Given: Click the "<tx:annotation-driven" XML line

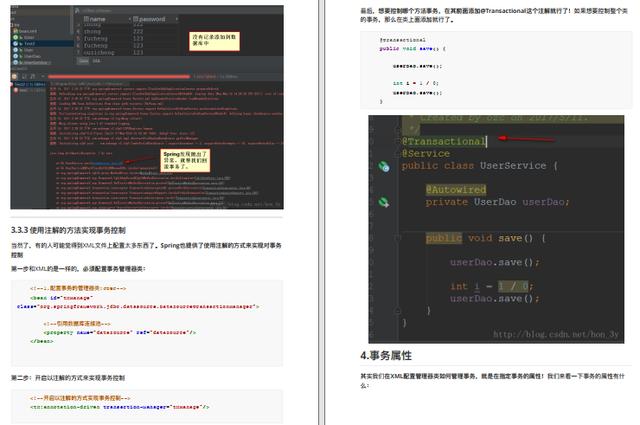Looking at the screenshot, I should click(x=120, y=407).
